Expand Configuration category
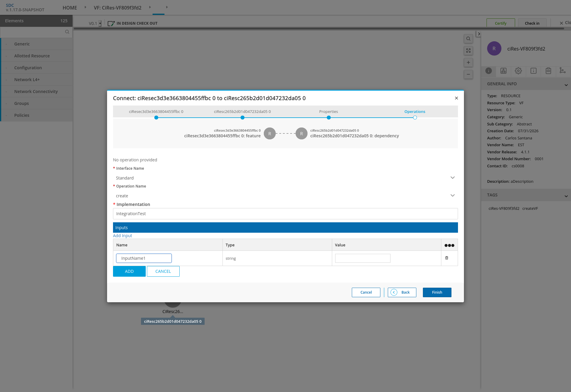571x392 pixels. (37, 68)
